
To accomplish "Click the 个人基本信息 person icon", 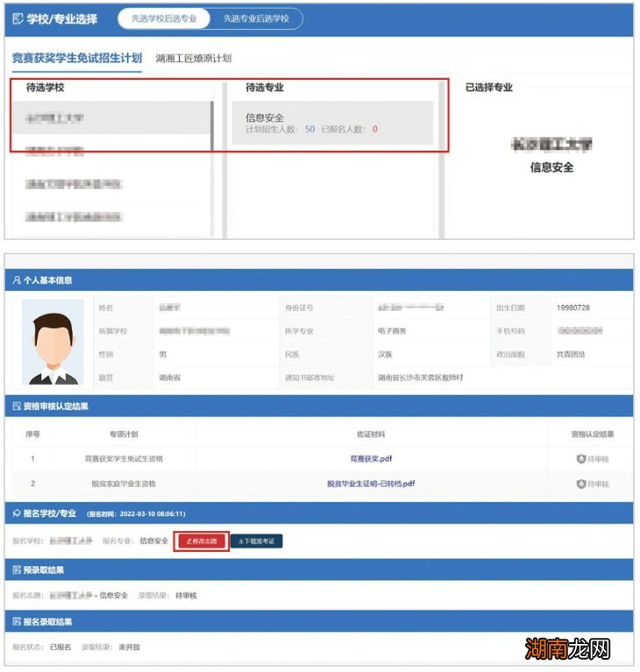I will point(17,280).
